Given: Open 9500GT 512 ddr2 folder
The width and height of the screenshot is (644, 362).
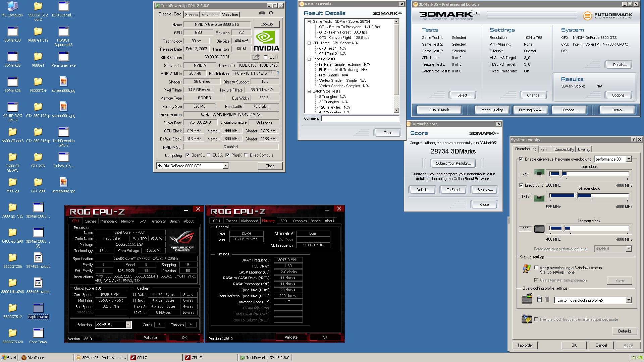Looking at the screenshot, I should [38, 11].
